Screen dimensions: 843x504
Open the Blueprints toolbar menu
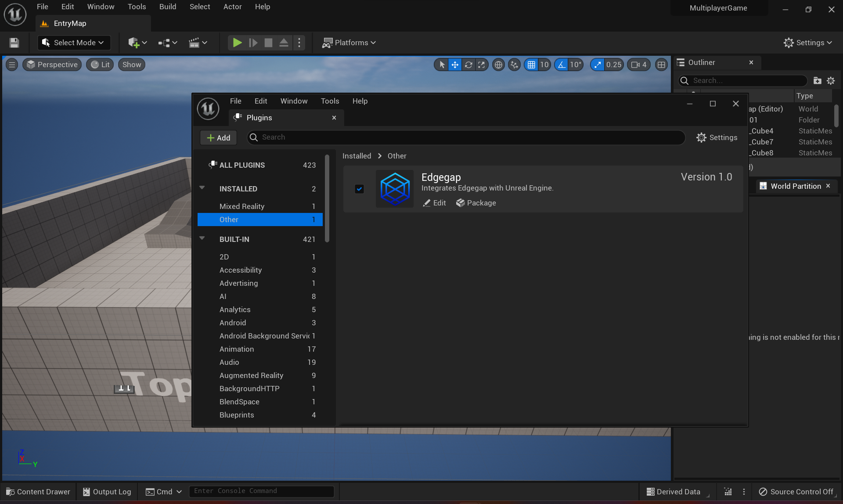(168, 43)
